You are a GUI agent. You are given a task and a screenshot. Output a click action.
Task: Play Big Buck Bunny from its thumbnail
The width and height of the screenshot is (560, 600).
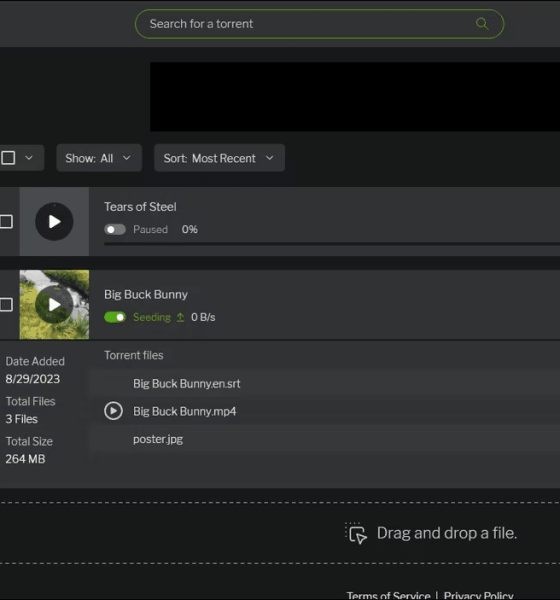pos(54,305)
